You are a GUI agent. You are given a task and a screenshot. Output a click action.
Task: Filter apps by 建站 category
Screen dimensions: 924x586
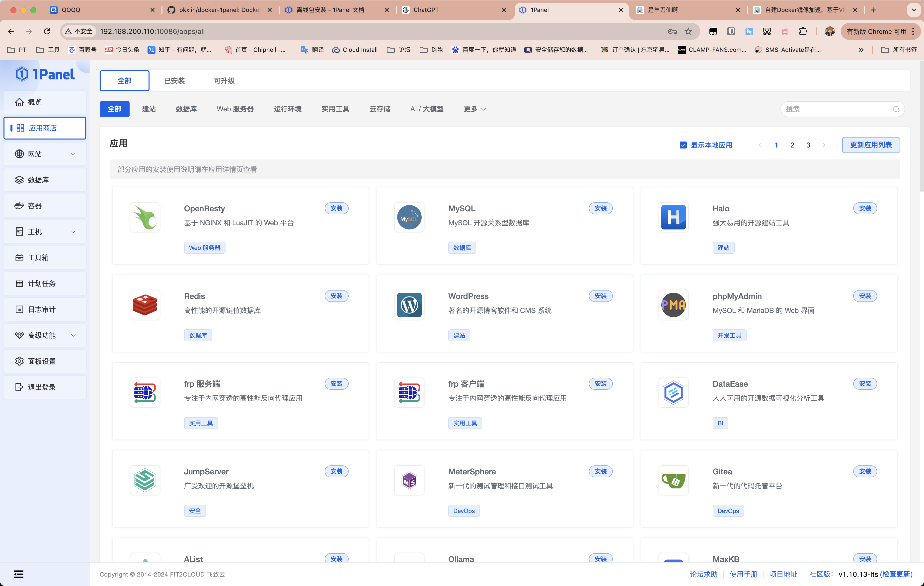pyautogui.click(x=149, y=109)
